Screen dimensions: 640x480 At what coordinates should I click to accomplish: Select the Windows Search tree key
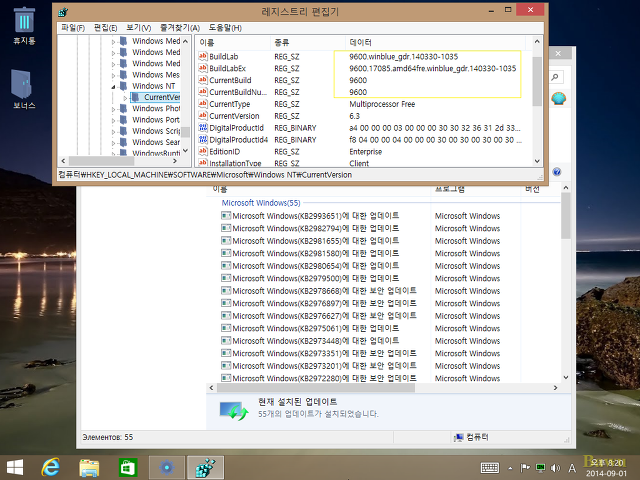(x=156, y=142)
